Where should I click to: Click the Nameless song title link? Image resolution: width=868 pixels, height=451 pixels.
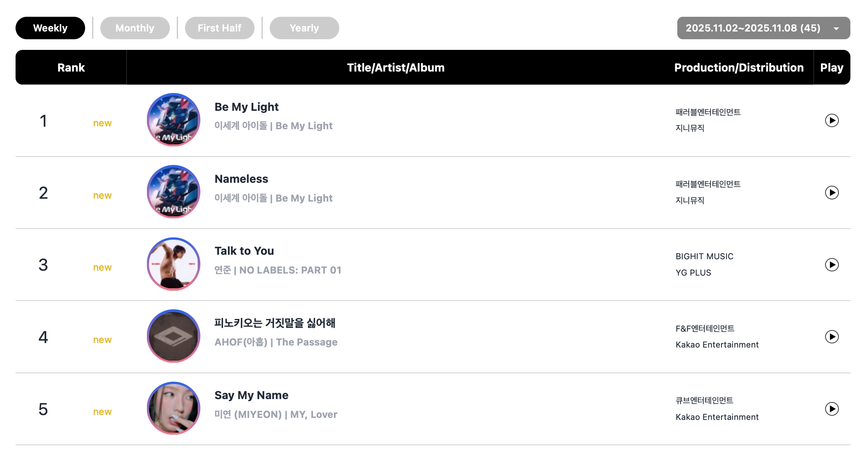pyautogui.click(x=241, y=179)
